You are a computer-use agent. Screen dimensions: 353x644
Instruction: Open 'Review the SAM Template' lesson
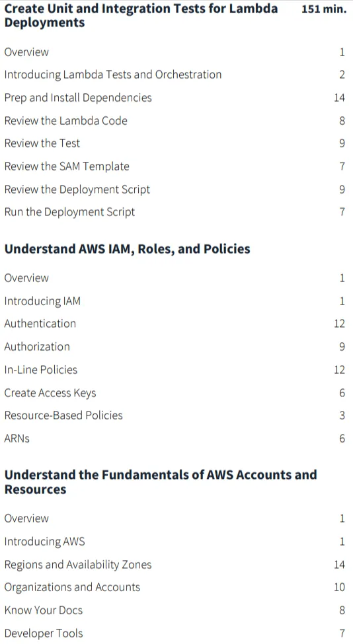pos(67,166)
